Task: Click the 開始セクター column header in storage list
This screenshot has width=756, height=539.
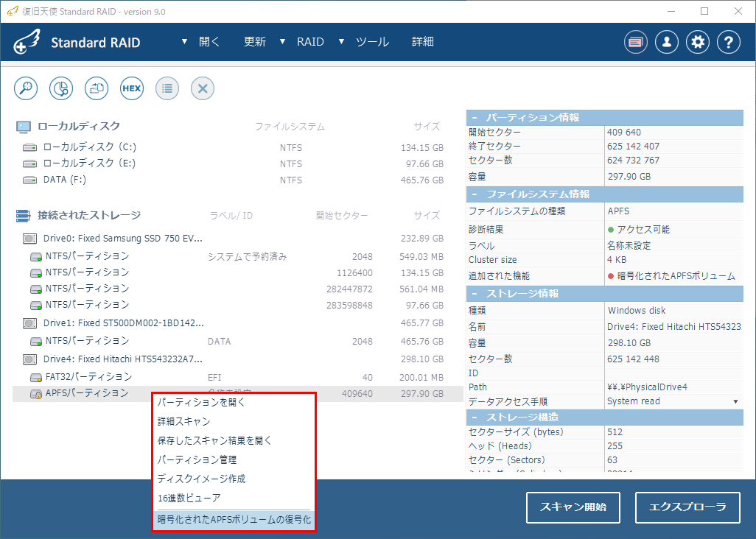Action: [342, 216]
